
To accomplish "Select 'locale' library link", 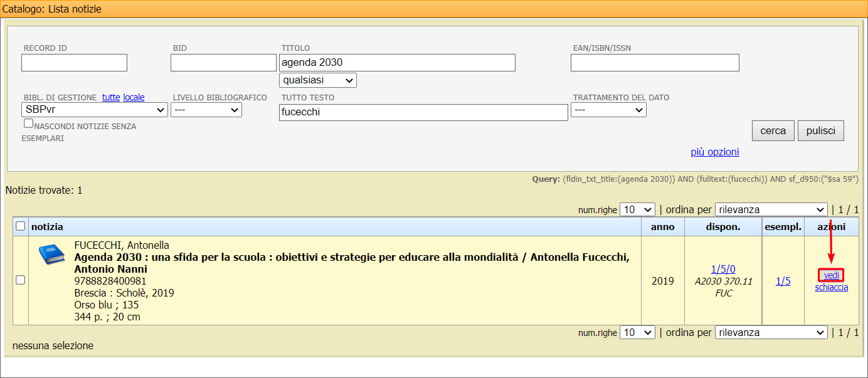I will (134, 97).
